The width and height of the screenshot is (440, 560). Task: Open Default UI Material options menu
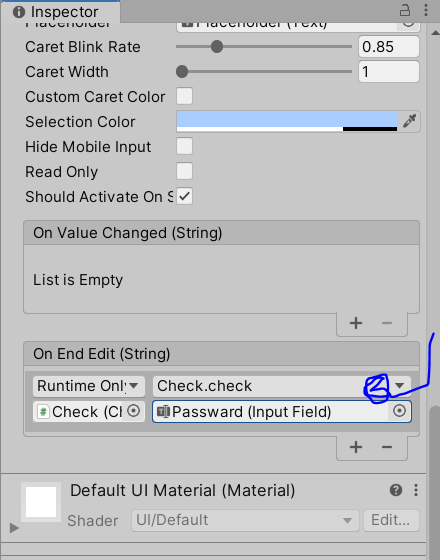[x=416, y=490]
